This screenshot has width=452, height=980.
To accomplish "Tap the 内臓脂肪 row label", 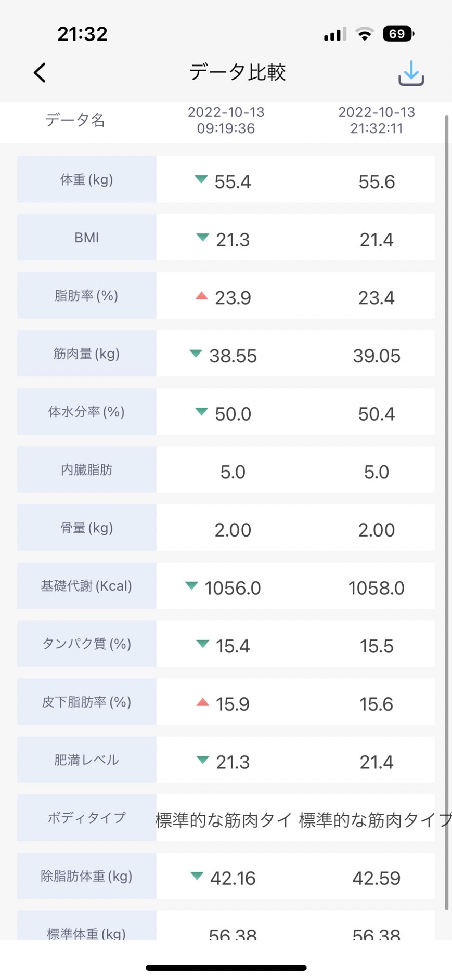I will click(87, 470).
